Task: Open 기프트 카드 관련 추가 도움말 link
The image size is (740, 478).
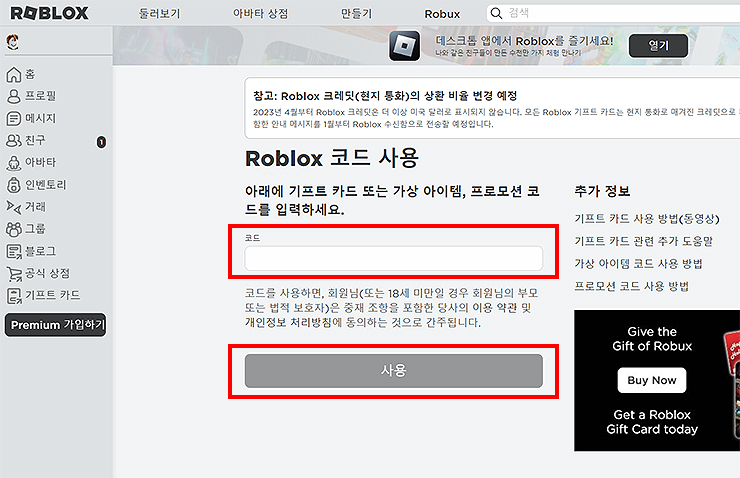Action: (643, 241)
